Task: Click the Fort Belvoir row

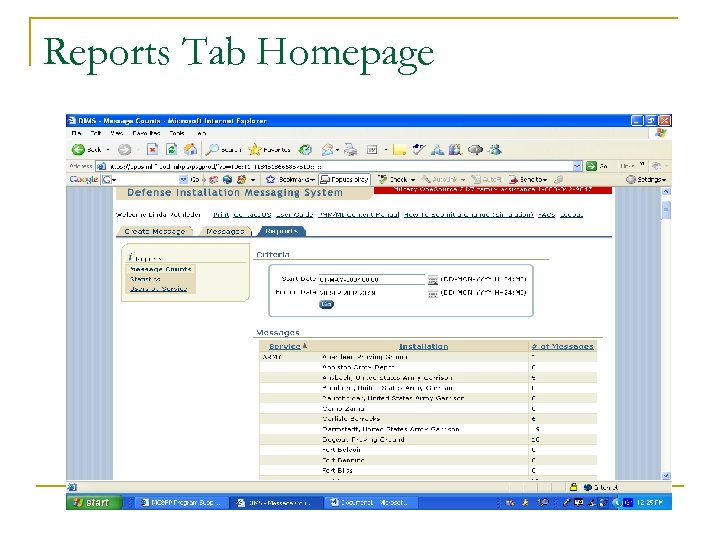Action: click(x=428, y=450)
